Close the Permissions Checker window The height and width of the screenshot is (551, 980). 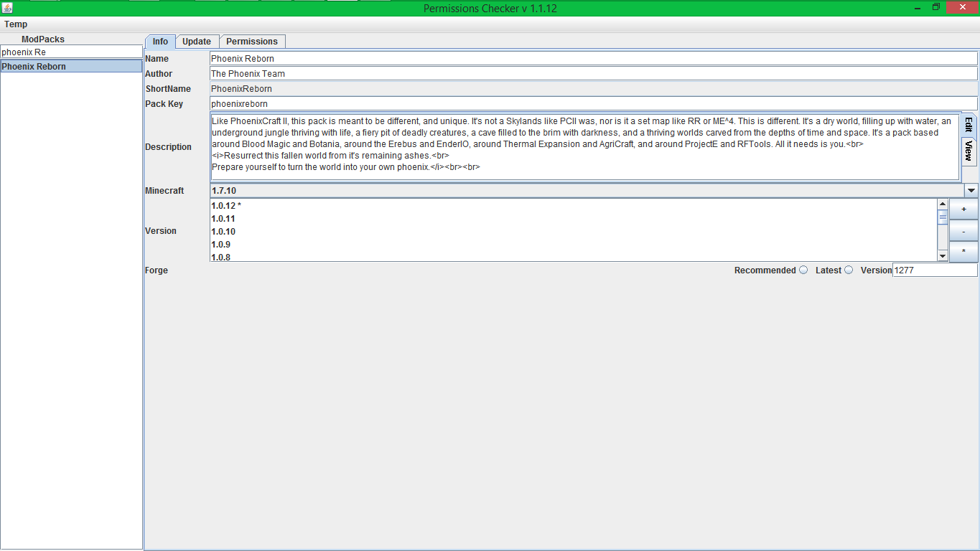tap(962, 7)
